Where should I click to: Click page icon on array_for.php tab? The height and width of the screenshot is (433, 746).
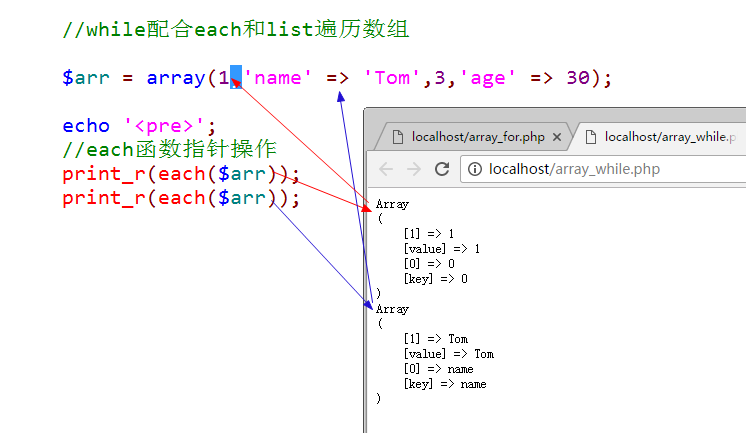point(396,136)
